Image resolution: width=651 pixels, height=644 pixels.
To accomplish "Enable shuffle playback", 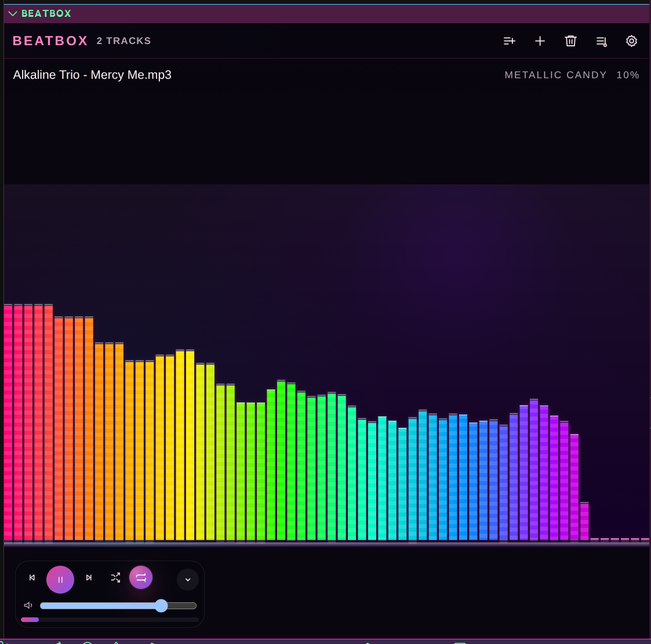I will click(x=115, y=577).
